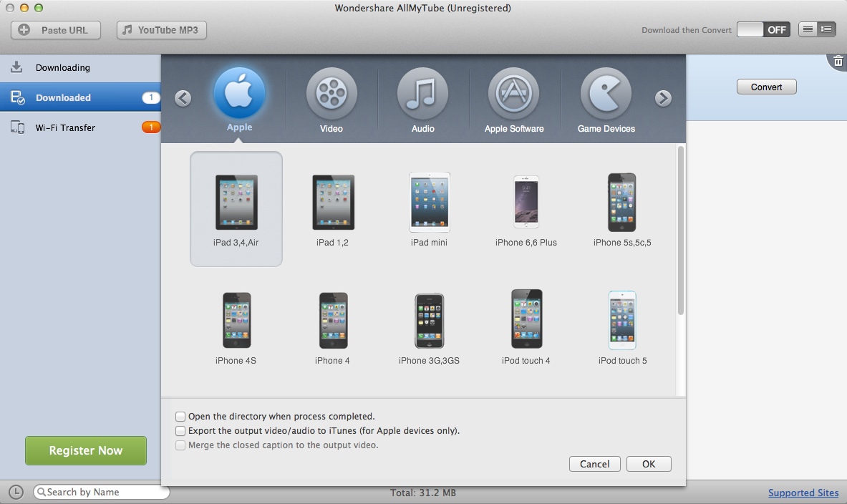
Task: Choose the iPhone 4S preset
Action: coord(236,328)
